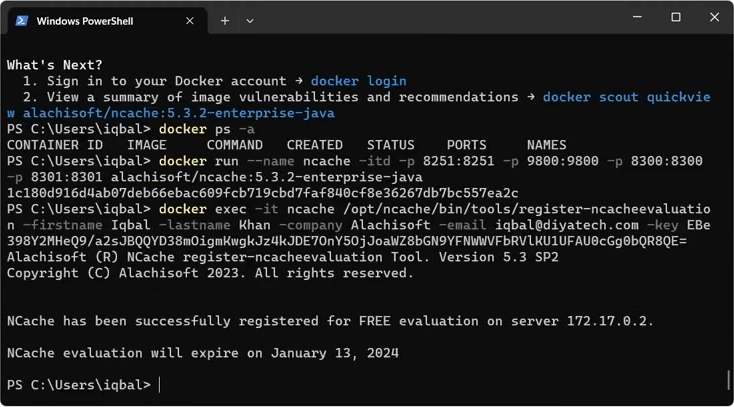Viewport: 734px width, 407px height.
Task: Maximize the terminal window
Action: tap(676, 17)
